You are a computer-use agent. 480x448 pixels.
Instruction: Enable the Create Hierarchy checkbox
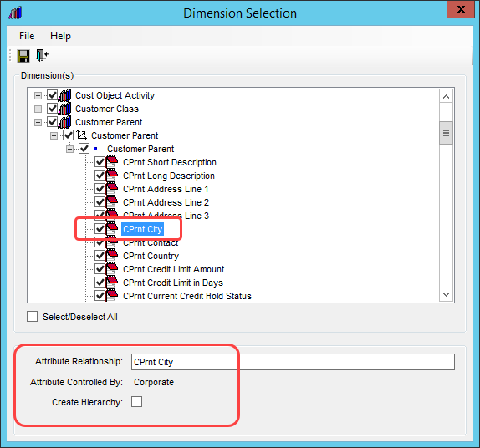coord(136,401)
